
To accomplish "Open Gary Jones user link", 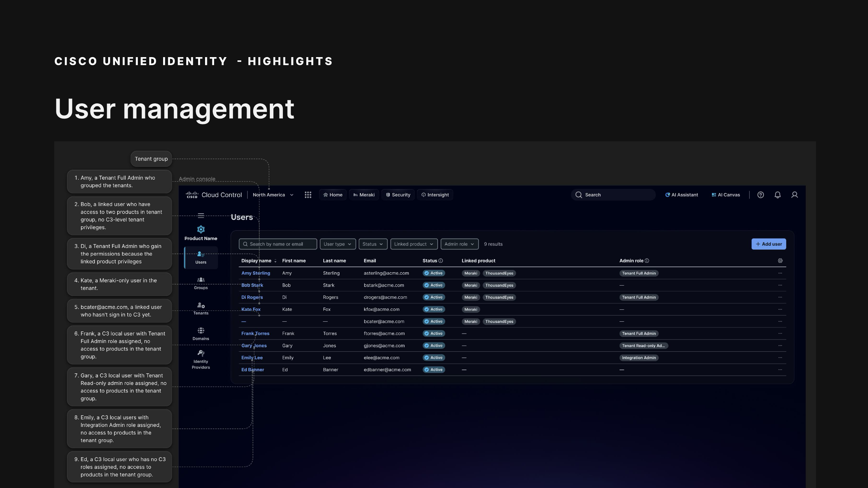I will (254, 346).
